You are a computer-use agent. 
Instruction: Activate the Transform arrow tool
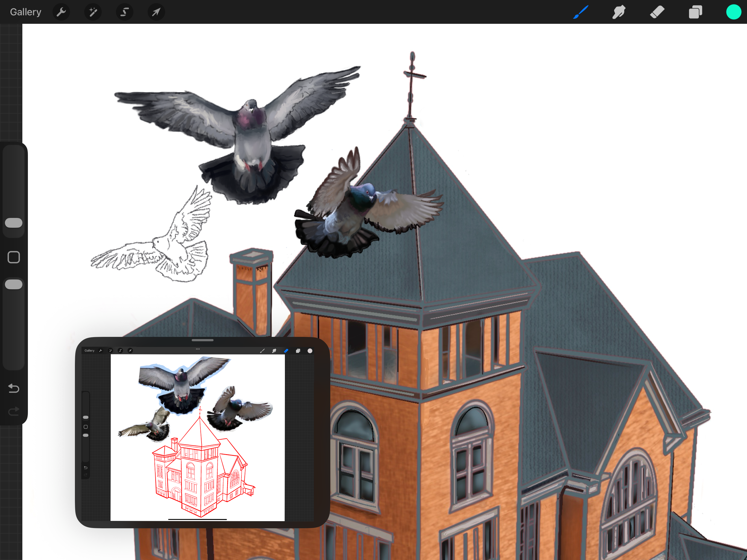point(156,12)
